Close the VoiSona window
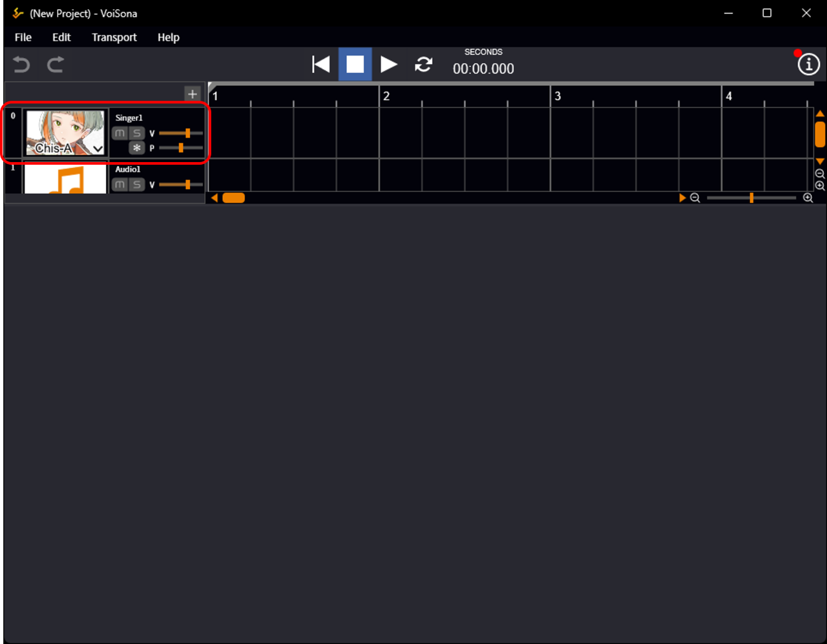Screen dimensions: 827x644 (806, 14)
